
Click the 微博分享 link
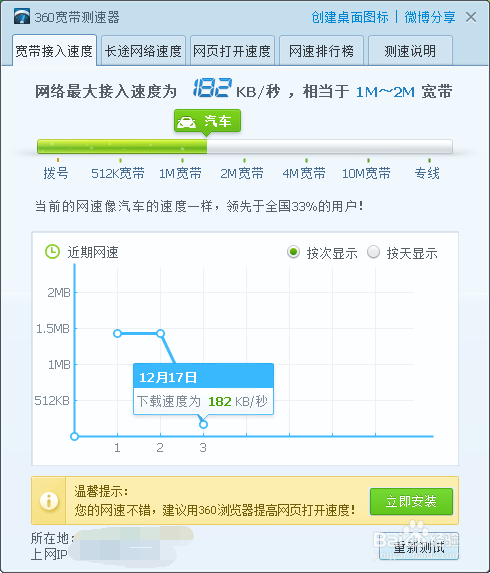click(430, 17)
